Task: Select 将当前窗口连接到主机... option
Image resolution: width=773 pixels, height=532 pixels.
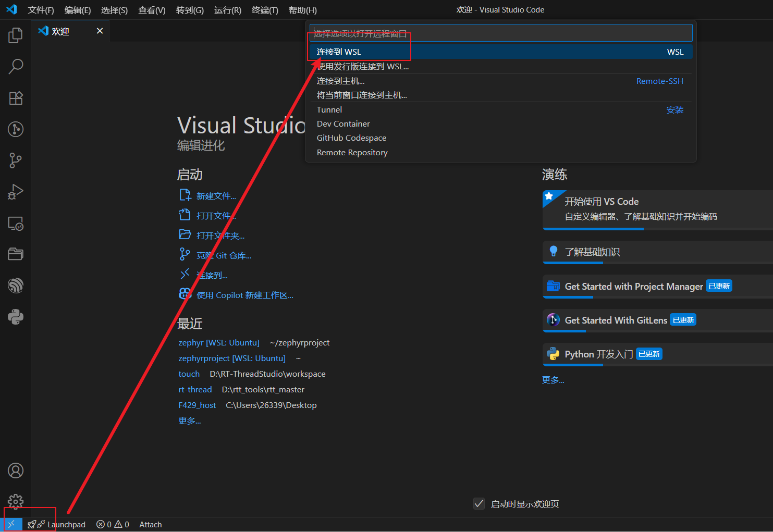Action: (x=500, y=95)
